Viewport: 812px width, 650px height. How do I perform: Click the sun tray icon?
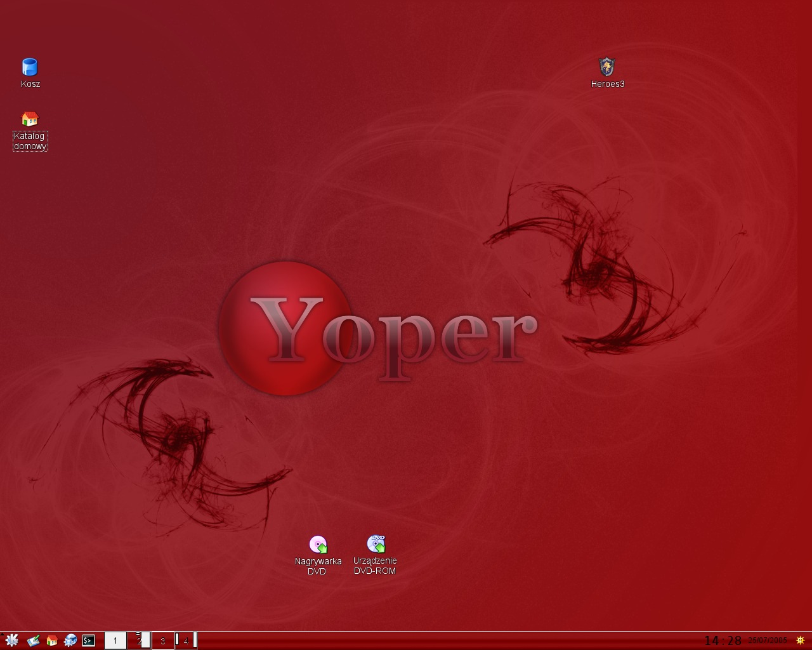[801, 640]
